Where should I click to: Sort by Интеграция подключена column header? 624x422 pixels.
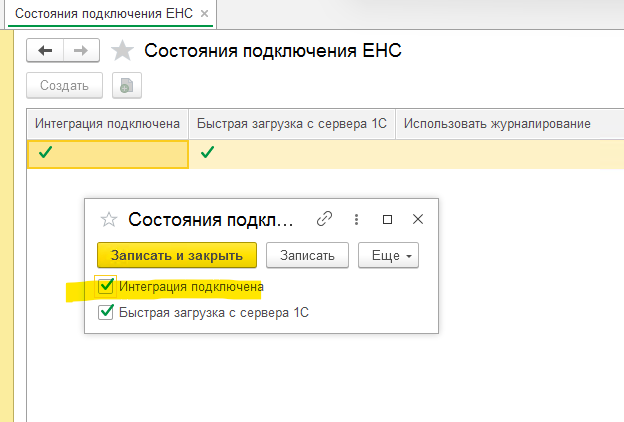(x=107, y=124)
